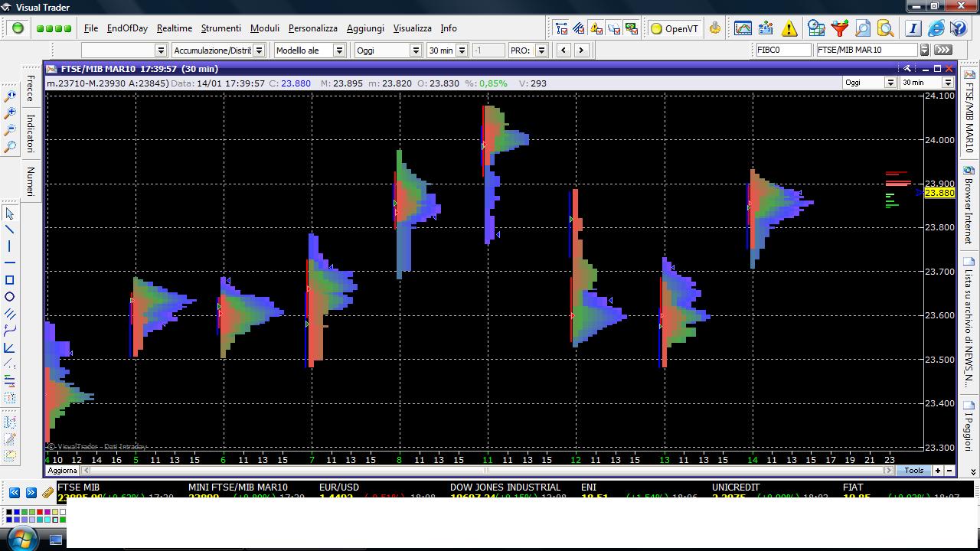The image size is (980, 551).
Task: Click the chart horizontal scrollbar
Action: pos(487,471)
